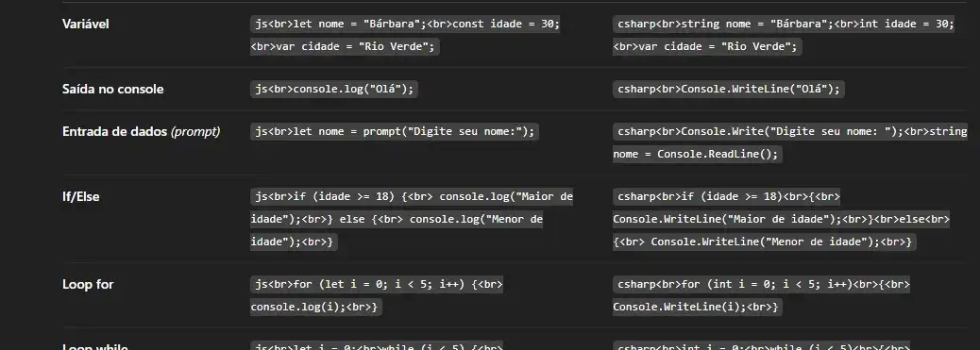
Task: Select the If/Else row label
Action: pyautogui.click(x=80, y=197)
